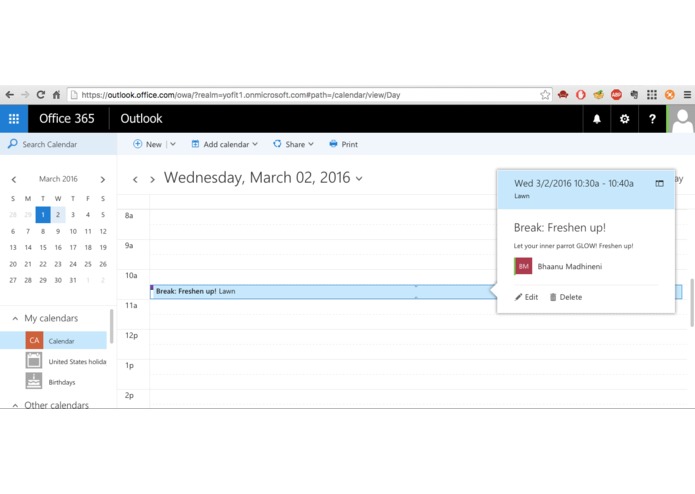
Task: Click the BM avatar of Bhaanu Madhineni
Action: tap(523, 266)
